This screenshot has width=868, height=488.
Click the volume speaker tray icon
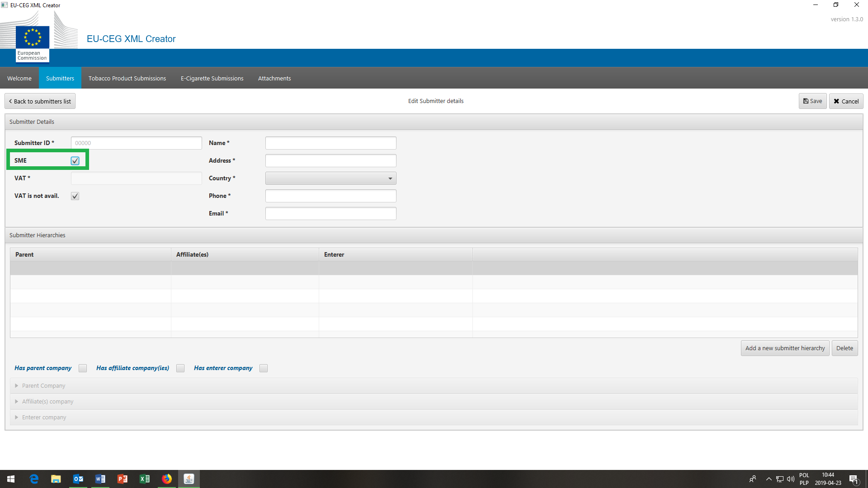[790, 479]
